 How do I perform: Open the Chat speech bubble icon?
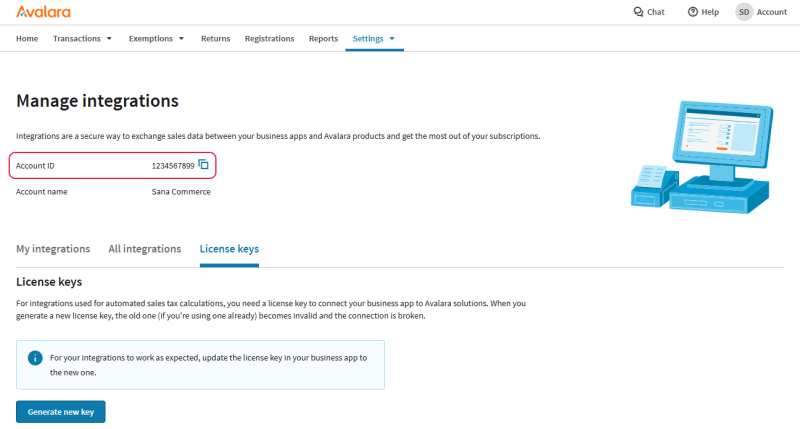click(x=639, y=12)
